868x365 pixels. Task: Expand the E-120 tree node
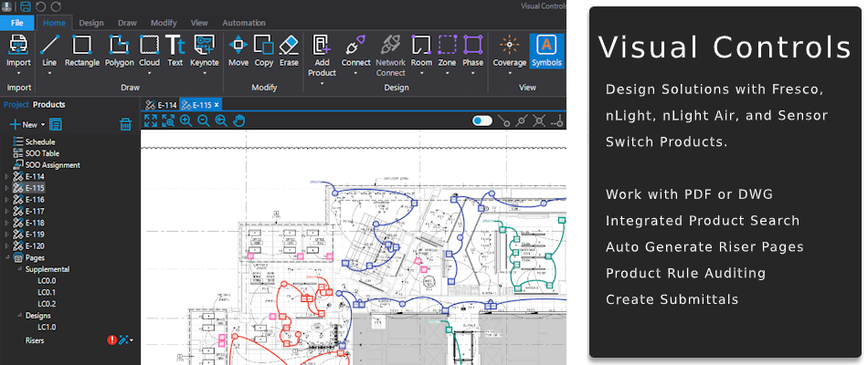(x=6, y=246)
